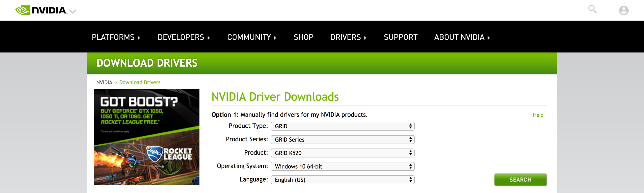Go to the Support page
Image resolution: width=644 pixels, height=193 pixels.
pyautogui.click(x=401, y=37)
